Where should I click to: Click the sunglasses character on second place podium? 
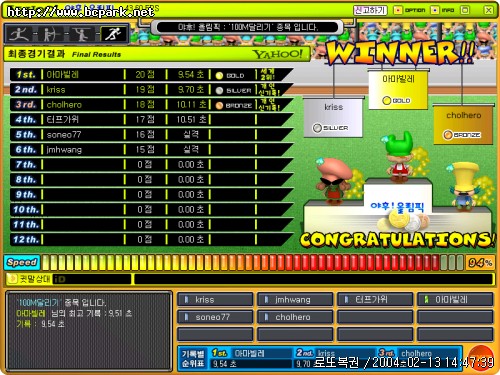coord(334,180)
